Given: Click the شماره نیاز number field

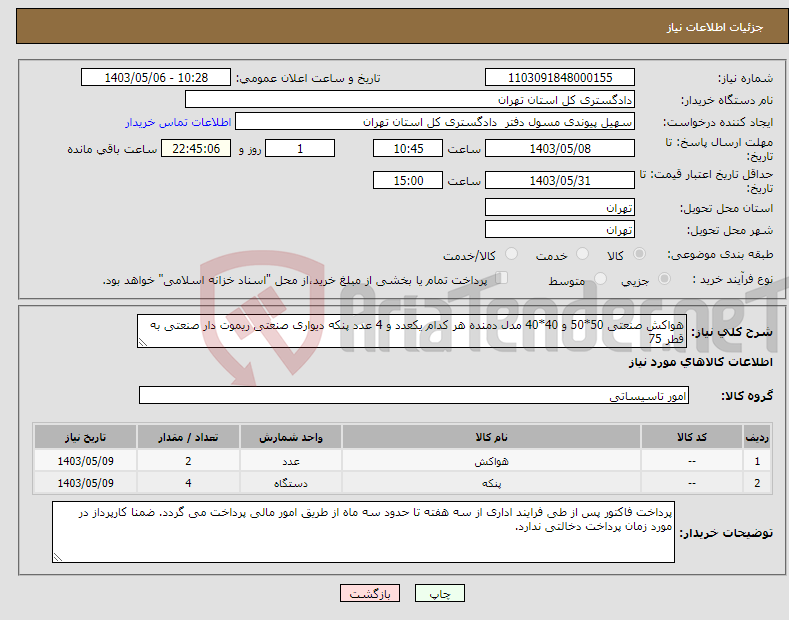Looking at the screenshot, I should tap(560, 78).
